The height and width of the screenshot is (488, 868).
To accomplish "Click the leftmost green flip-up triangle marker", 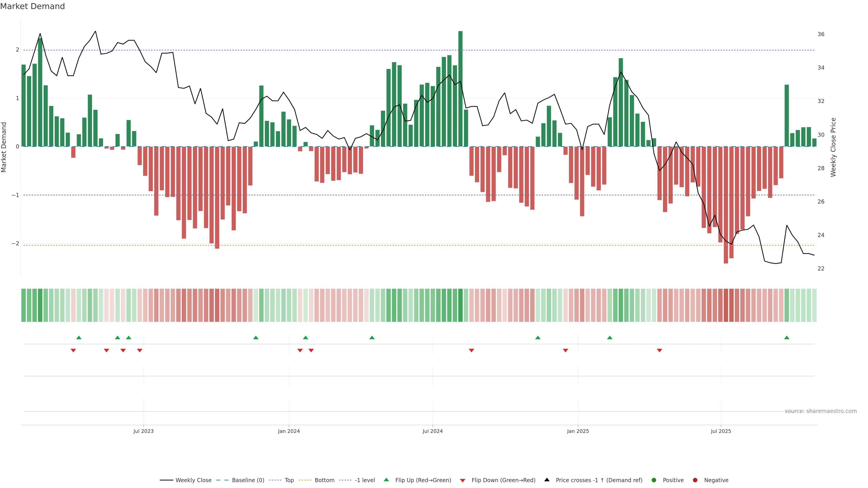I will pyautogui.click(x=79, y=338).
